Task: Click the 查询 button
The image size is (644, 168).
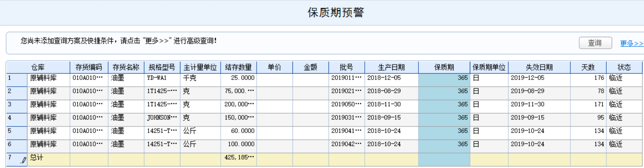Action: 595,43
